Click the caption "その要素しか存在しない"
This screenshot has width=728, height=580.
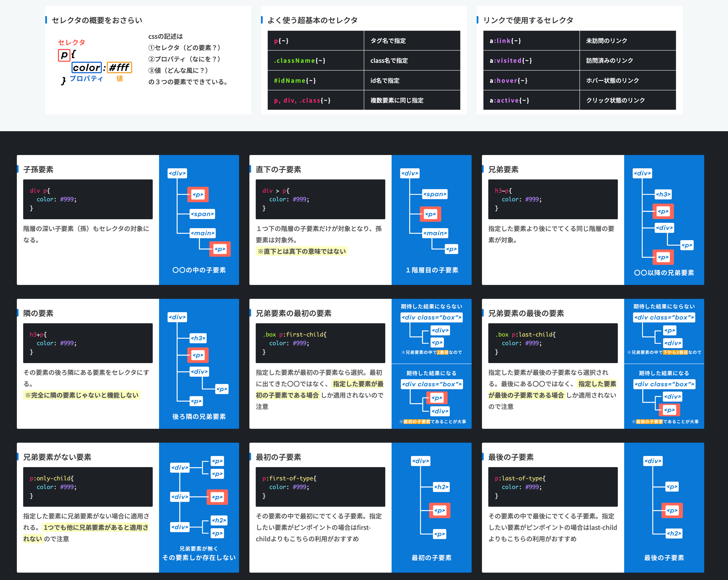pyautogui.click(x=199, y=557)
